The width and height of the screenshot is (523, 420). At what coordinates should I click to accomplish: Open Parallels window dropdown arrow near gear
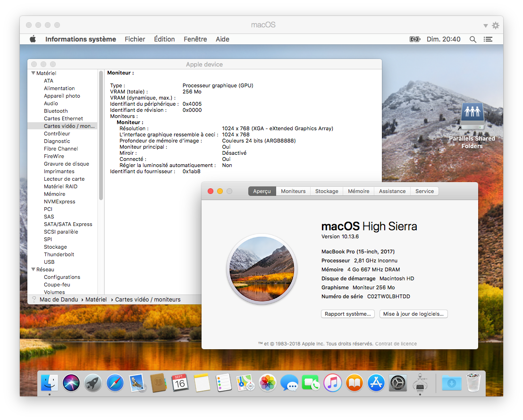486,25
